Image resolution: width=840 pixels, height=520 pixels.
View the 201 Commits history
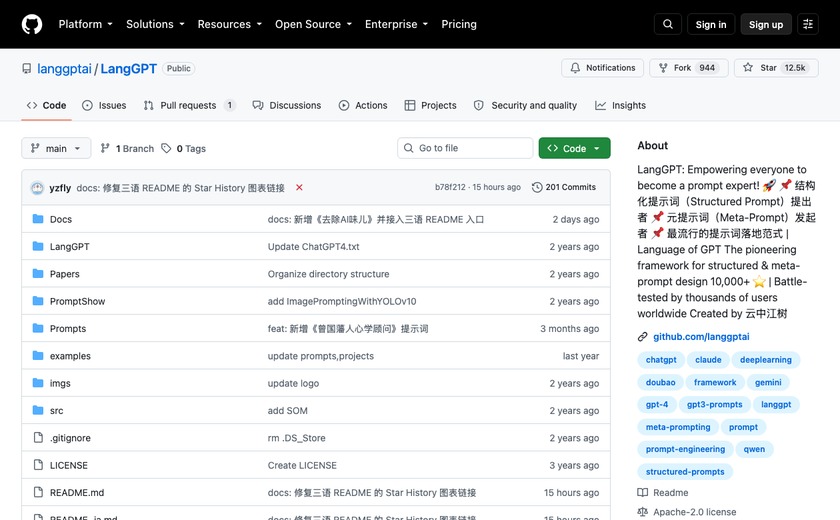pyautogui.click(x=564, y=187)
